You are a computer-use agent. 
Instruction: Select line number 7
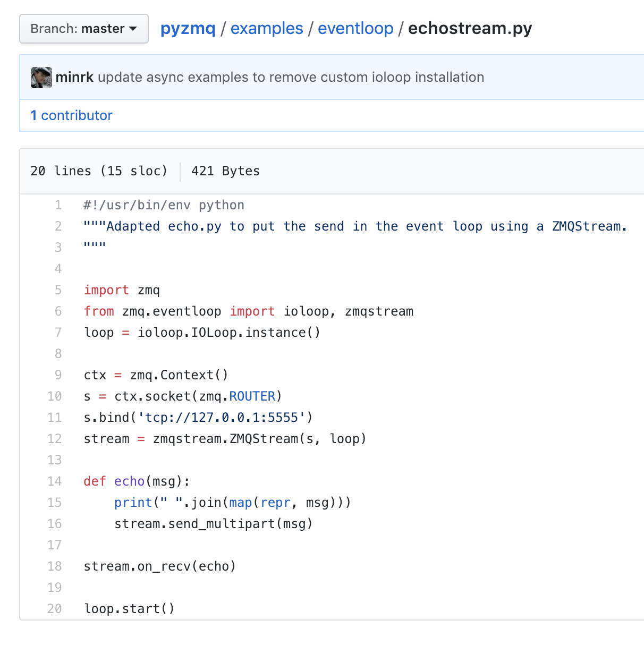[x=58, y=333]
